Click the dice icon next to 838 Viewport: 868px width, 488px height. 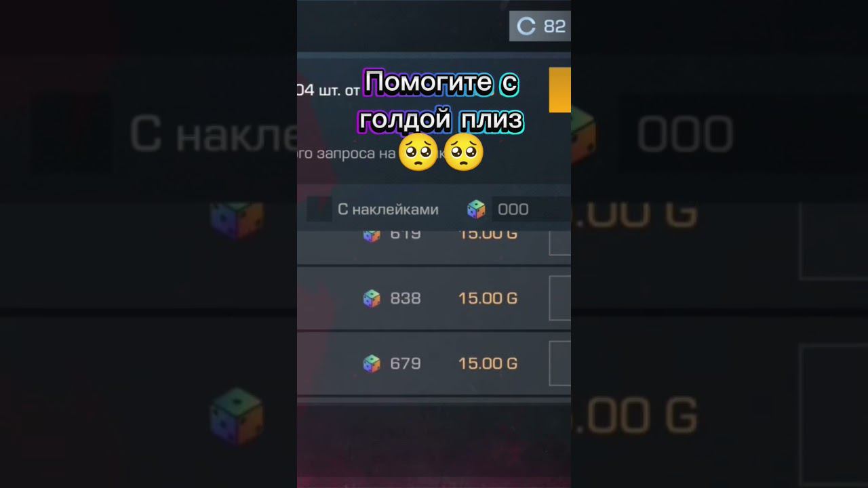[x=372, y=298]
